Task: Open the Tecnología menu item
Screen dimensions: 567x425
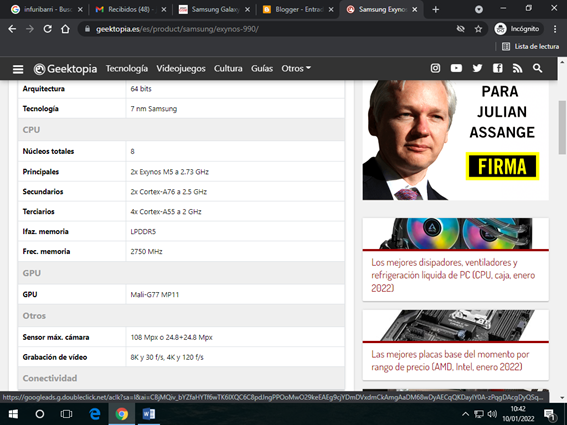Action: pos(127,68)
